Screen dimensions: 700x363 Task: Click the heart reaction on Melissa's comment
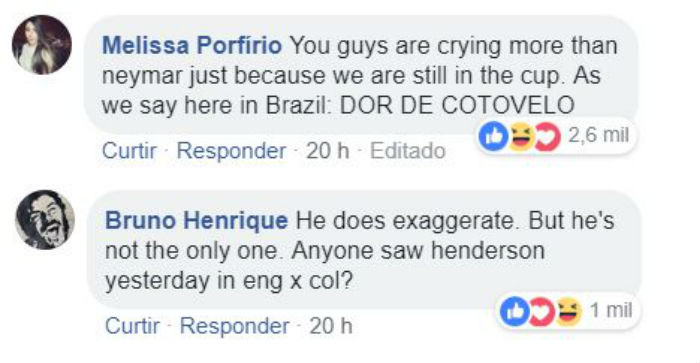tap(547, 137)
